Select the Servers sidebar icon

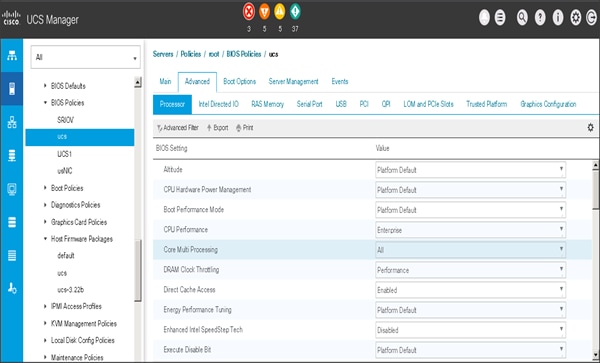[12, 89]
